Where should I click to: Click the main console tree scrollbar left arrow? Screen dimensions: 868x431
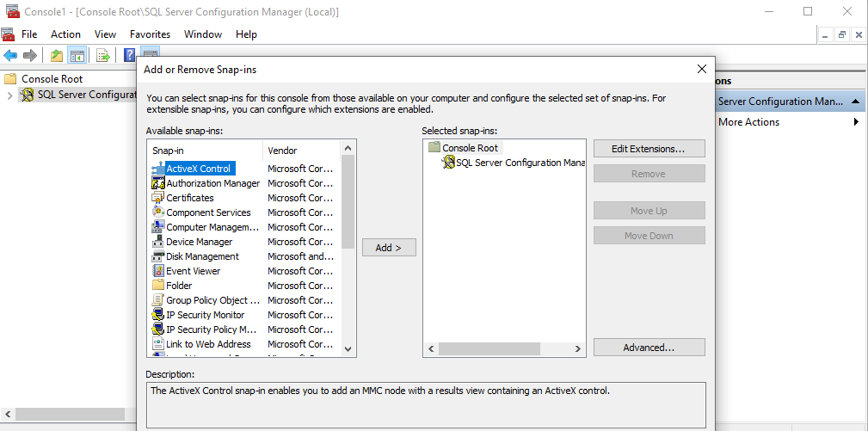[8, 414]
